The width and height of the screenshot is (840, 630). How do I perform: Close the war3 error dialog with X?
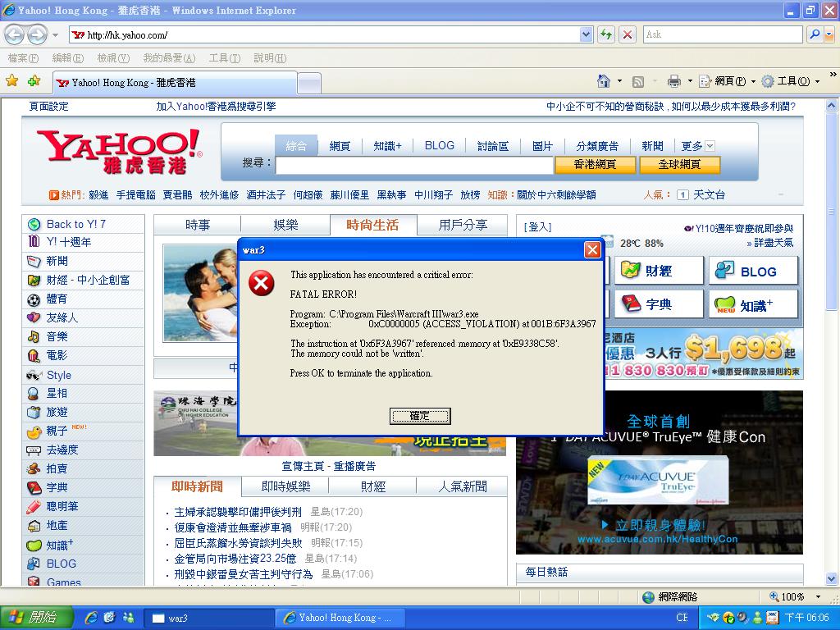pyautogui.click(x=592, y=249)
